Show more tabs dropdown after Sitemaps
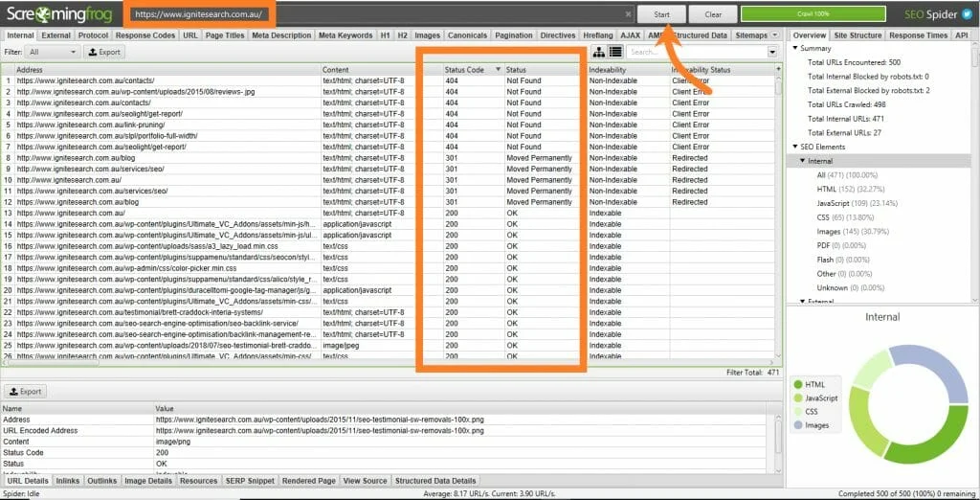 tap(775, 35)
